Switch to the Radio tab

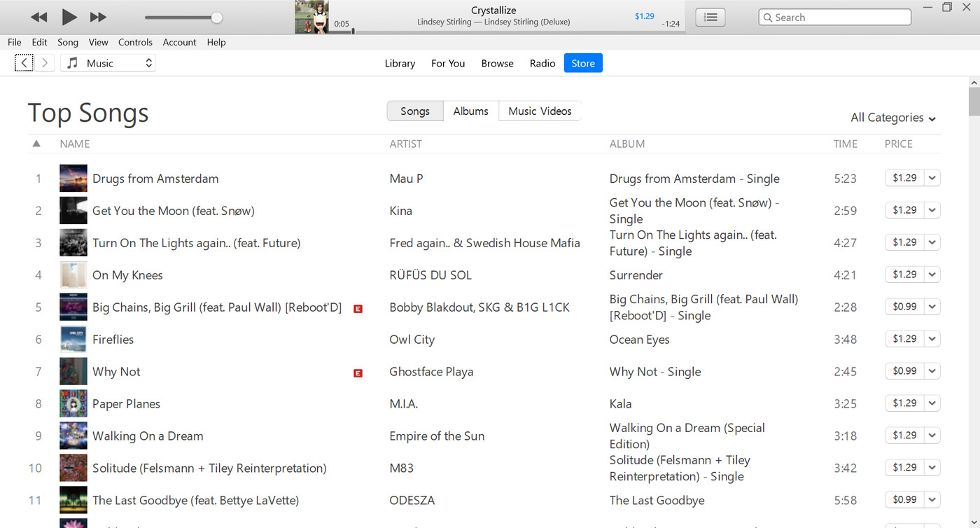pos(542,63)
